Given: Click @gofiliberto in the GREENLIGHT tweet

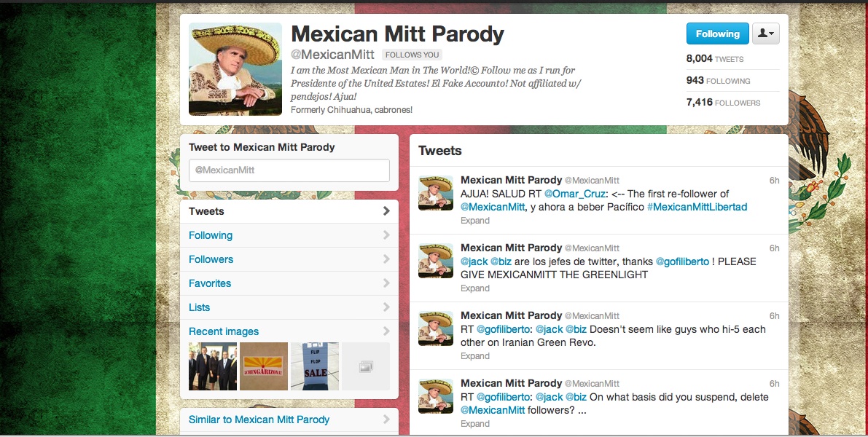Looking at the screenshot, I should 683,261.
